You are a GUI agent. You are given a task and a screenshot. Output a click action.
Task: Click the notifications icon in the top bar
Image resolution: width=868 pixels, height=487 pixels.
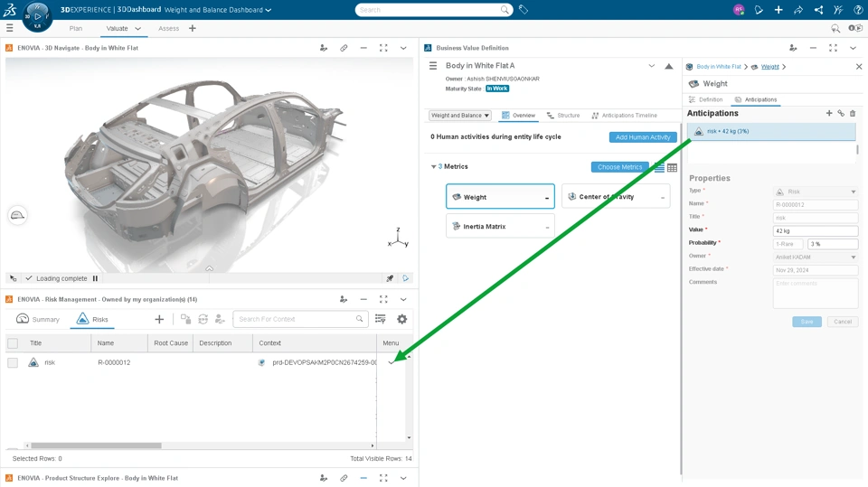click(759, 9)
